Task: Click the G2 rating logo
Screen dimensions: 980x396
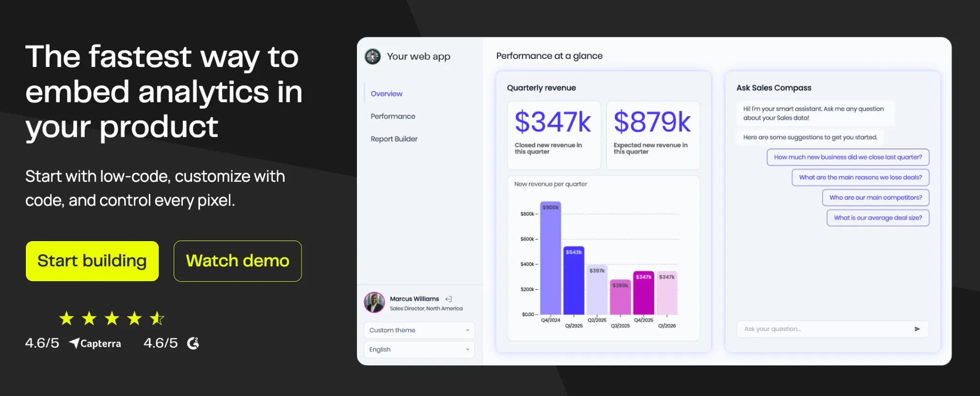Action: point(193,343)
